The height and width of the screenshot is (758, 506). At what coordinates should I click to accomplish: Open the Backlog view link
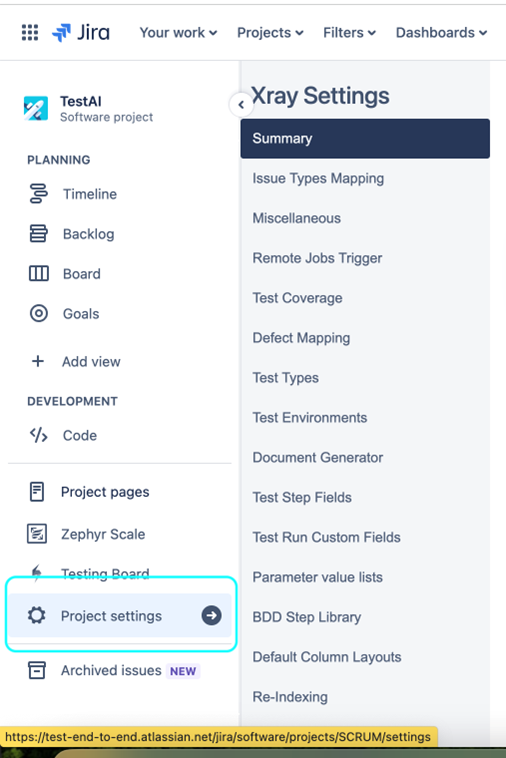pyautogui.click(x=88, y=234)
